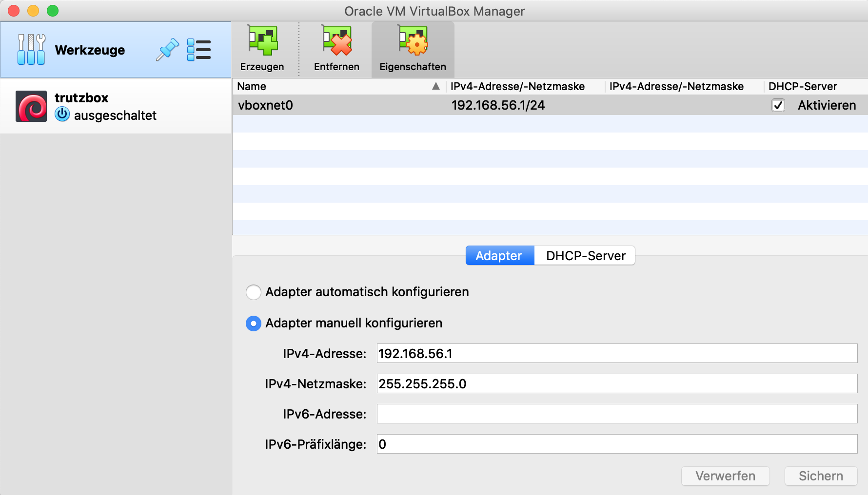Switch to the DHCP-Server tab
Screen dimensions: 868x495
click(585, 256)
